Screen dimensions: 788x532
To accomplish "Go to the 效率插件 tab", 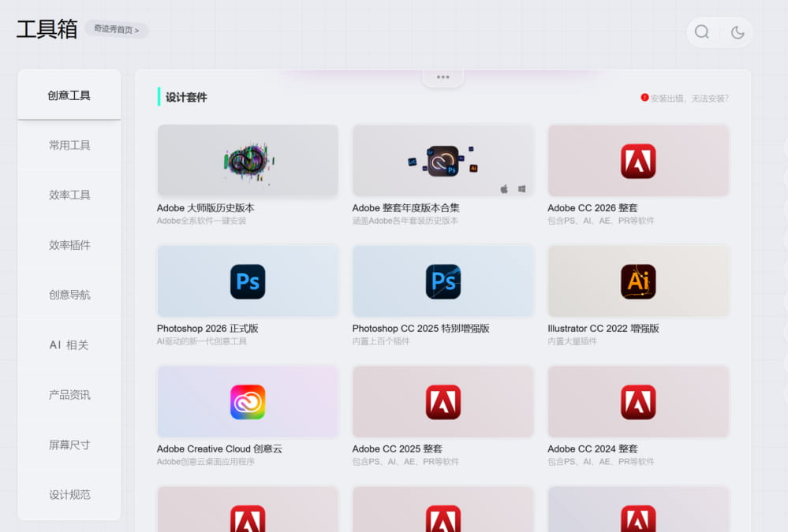I will [x=69, y=244].
